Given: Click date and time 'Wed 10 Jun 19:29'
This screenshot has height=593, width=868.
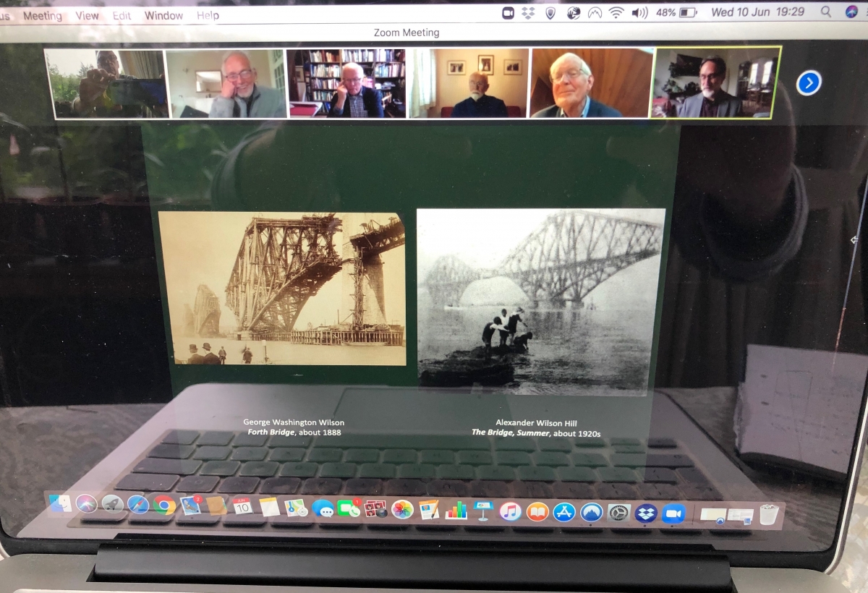Looking at the screenshot, I should click(x=758, y=12).
